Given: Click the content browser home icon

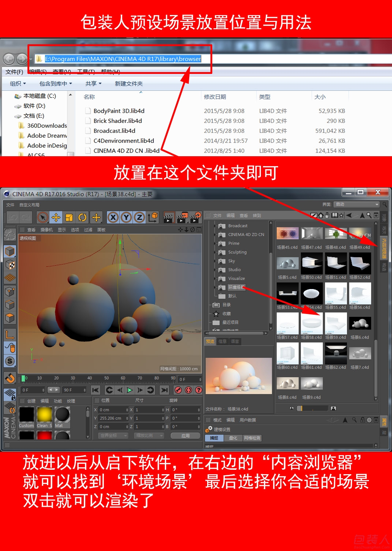Looking at the screenshot, I should click(321, 215).
